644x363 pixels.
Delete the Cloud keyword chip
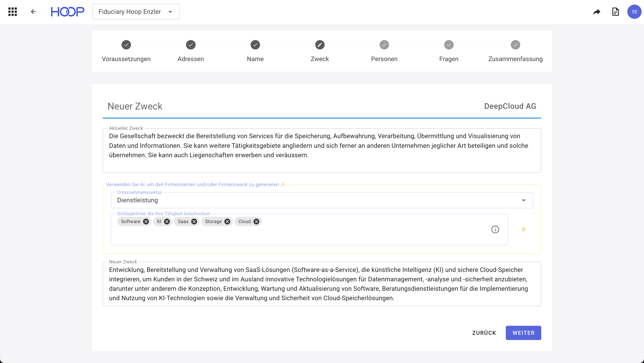point(256,222)
